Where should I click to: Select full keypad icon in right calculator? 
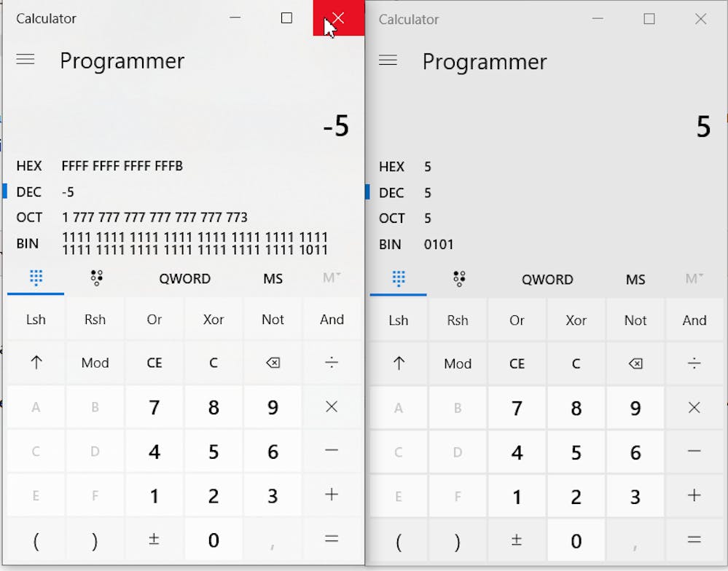[x=398, y=278]
